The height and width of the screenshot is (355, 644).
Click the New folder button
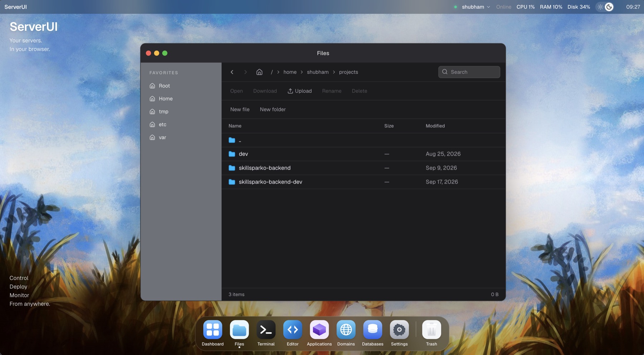point(273,109)
